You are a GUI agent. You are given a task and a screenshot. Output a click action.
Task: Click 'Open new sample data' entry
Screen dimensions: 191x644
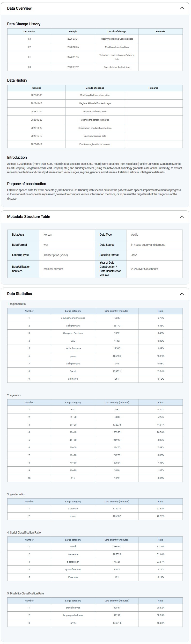pos(95,136)
